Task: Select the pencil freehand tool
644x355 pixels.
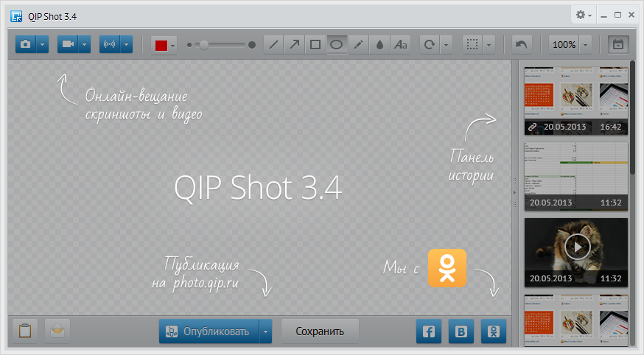Action: click(x=358, y=45)
